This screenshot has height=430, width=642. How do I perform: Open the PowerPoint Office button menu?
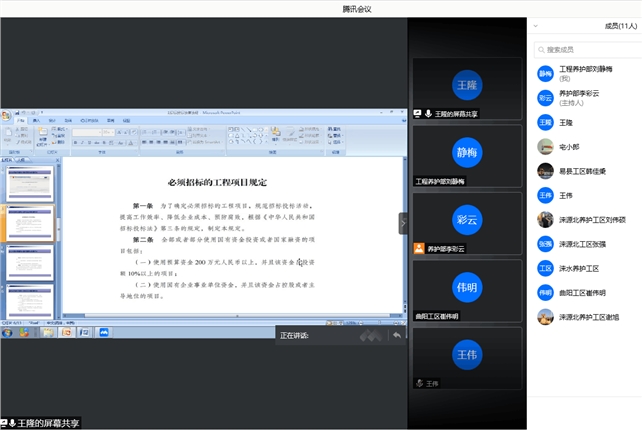6,115
